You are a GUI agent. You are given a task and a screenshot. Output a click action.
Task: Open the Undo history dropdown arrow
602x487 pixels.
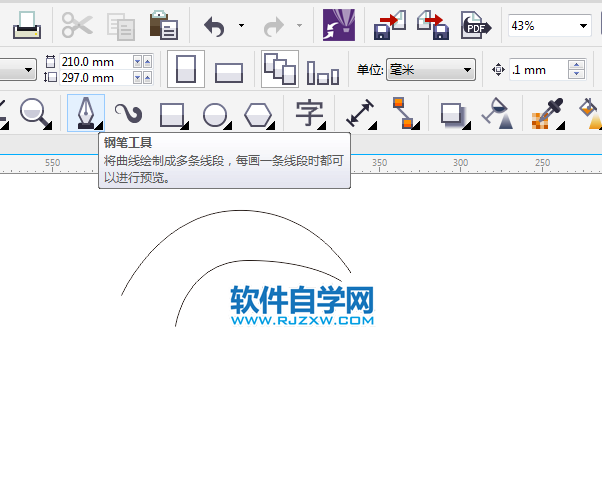click(x=241, y=25)
